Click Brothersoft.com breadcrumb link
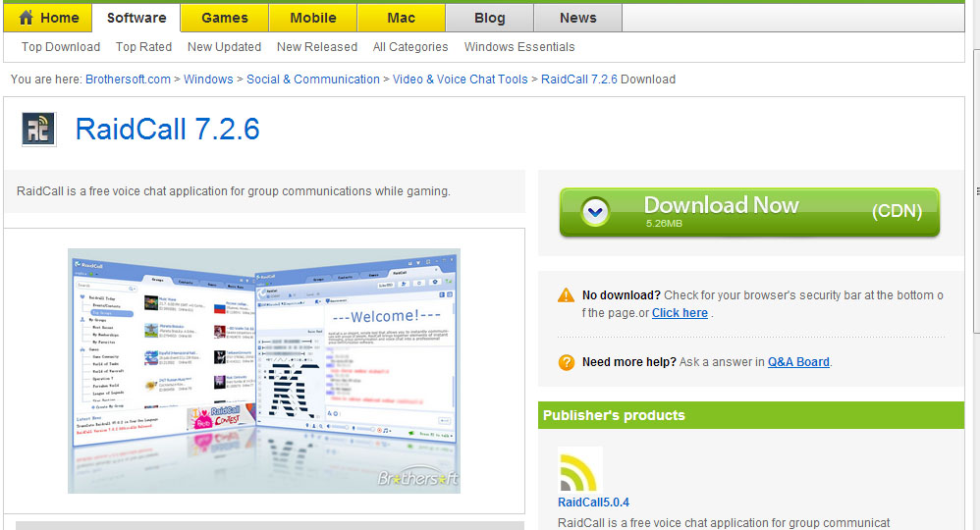980x530 pixels. point(128,79)
